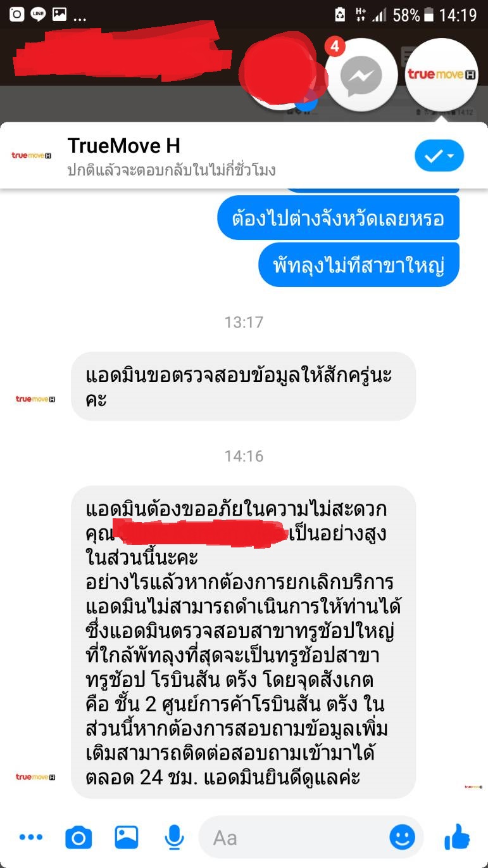Open the three-dots more options menu

[31, 838]
